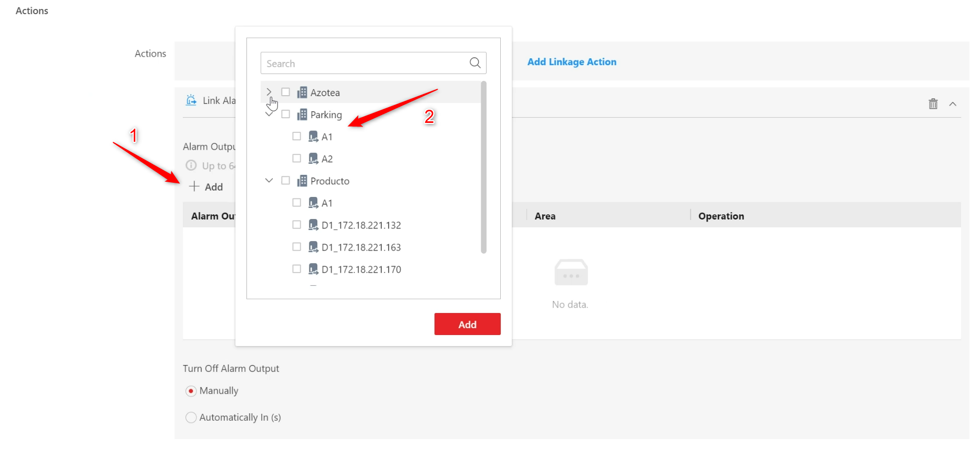The height and width of the screenshot is (449, 980).
Task: Click the Azotea building icon
Action: [302, 92]
